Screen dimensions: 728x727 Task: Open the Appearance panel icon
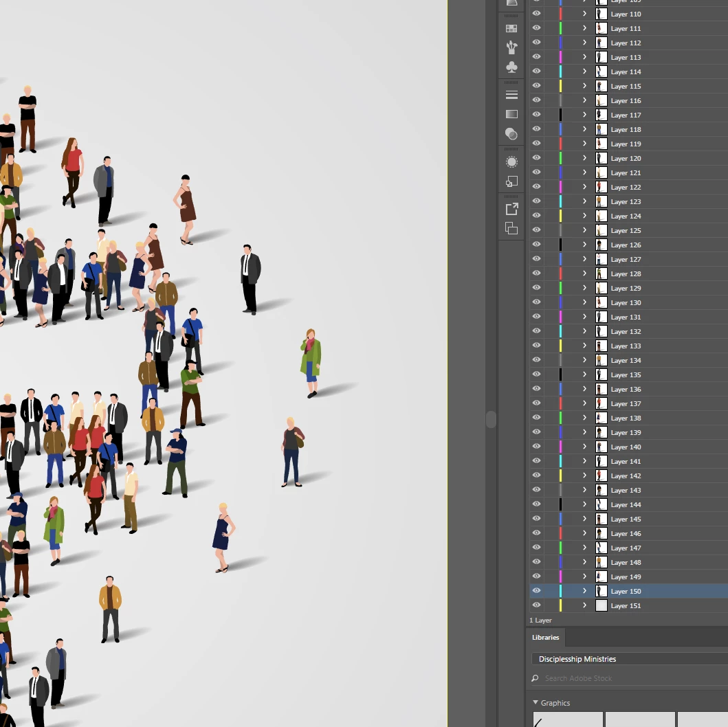[511, 162]
